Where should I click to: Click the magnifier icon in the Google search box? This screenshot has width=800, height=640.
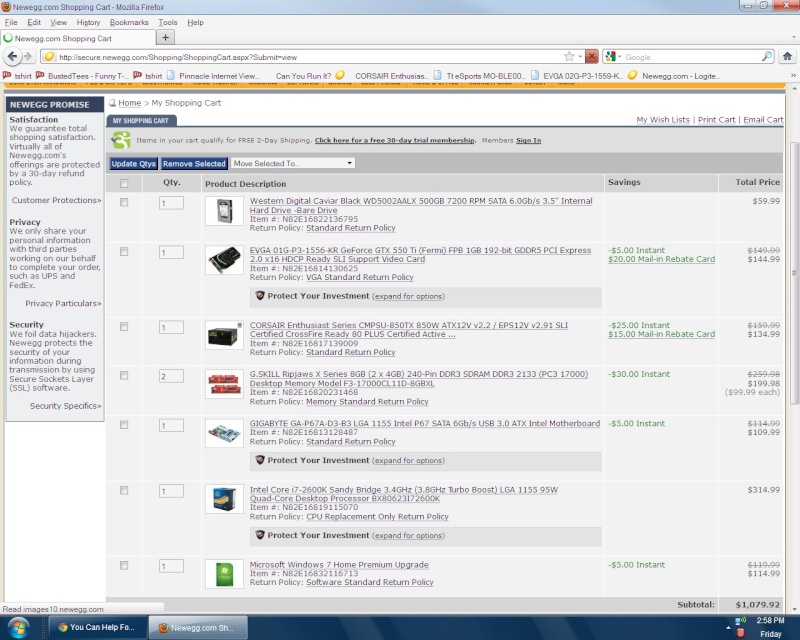click(767, 57)
